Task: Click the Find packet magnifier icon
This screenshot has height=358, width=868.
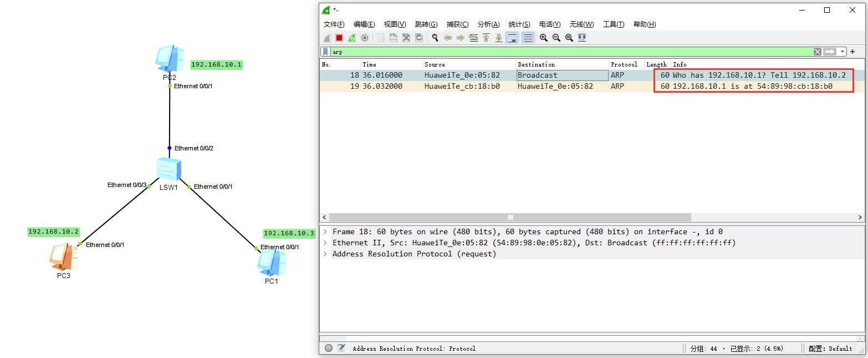Action: click(435, 38)
